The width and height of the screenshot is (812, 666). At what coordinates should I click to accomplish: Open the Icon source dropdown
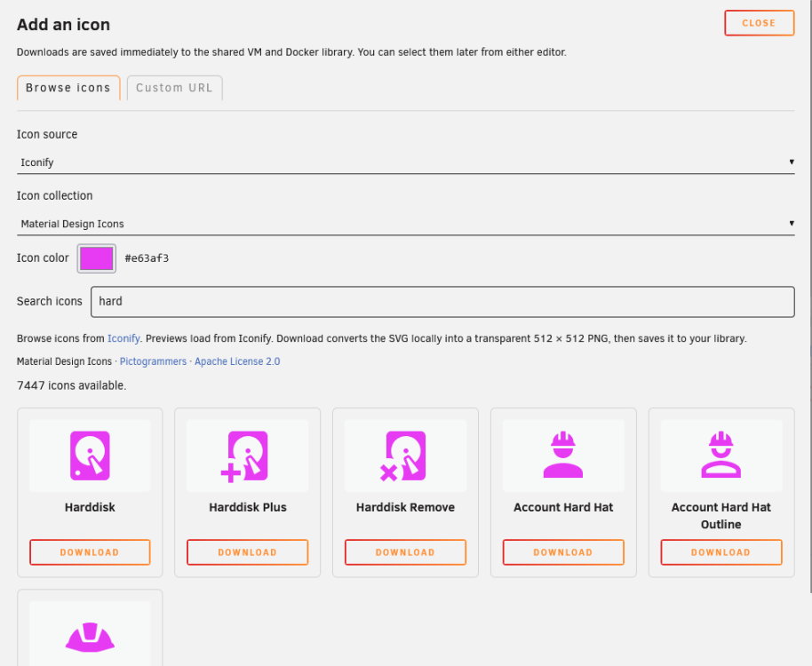pyautogui.click(x=405, y=163)
